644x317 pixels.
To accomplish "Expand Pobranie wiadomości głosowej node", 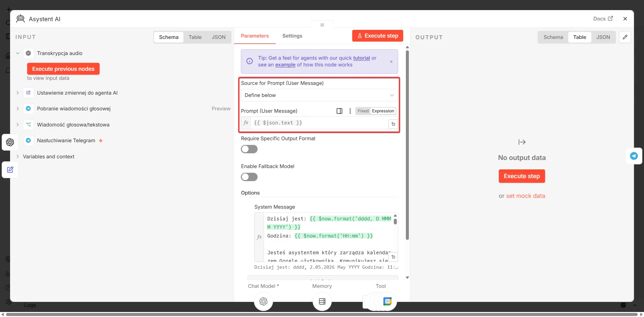I will point(18,109).
